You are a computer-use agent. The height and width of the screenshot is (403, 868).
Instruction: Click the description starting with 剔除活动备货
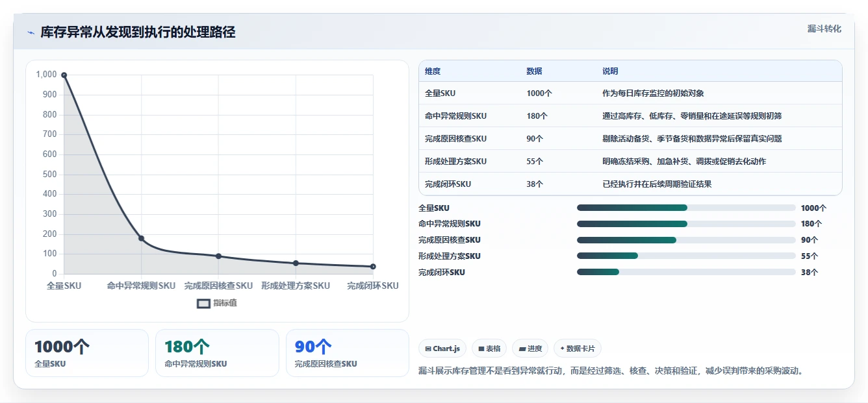pos(692,139)
